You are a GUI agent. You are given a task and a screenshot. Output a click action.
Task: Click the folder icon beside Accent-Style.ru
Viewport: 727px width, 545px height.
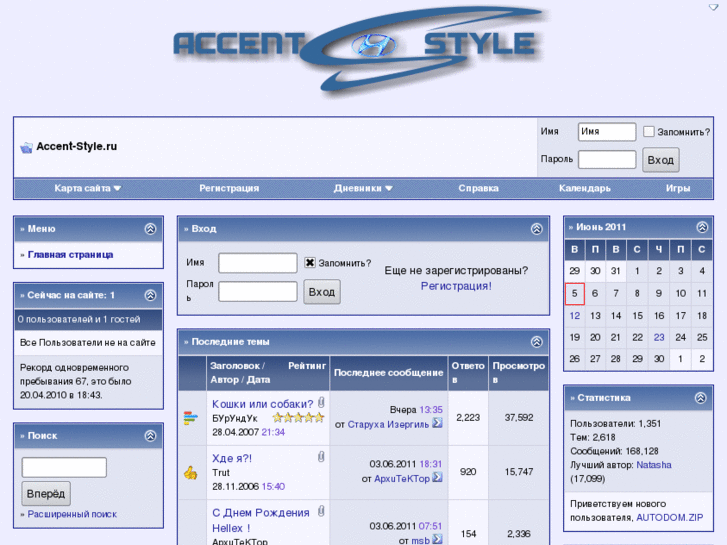coord(26,147)
